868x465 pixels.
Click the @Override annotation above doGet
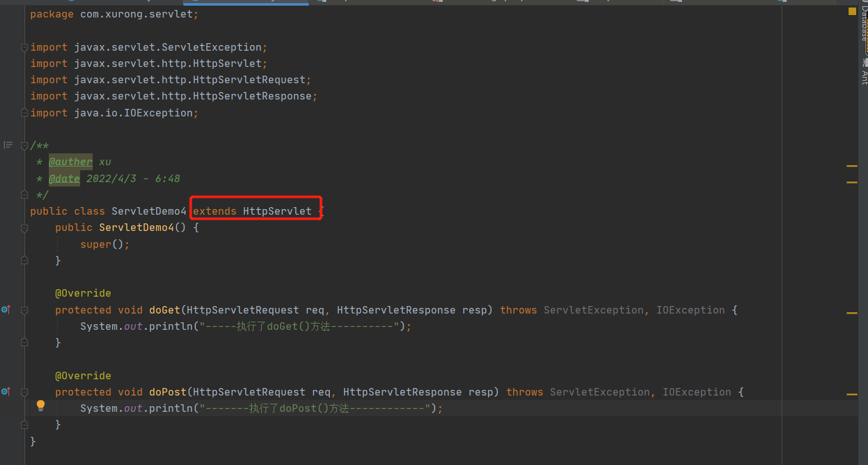pyautogui.click(x=83, y=294)
